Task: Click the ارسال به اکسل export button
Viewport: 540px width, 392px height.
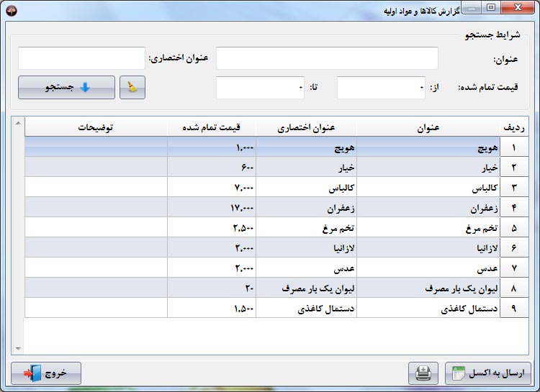Action: (487, 373)
